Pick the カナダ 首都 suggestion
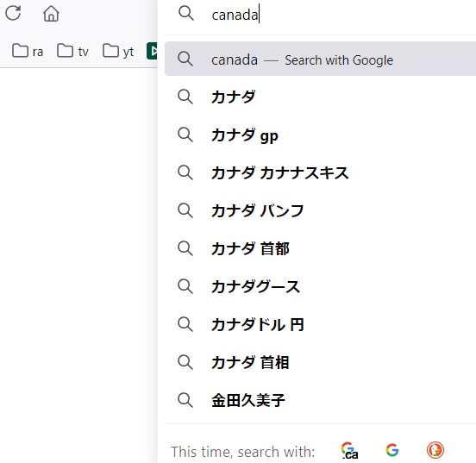Image resolution: width=476 pixels, height=463 pixels. [x=320, y=248]
